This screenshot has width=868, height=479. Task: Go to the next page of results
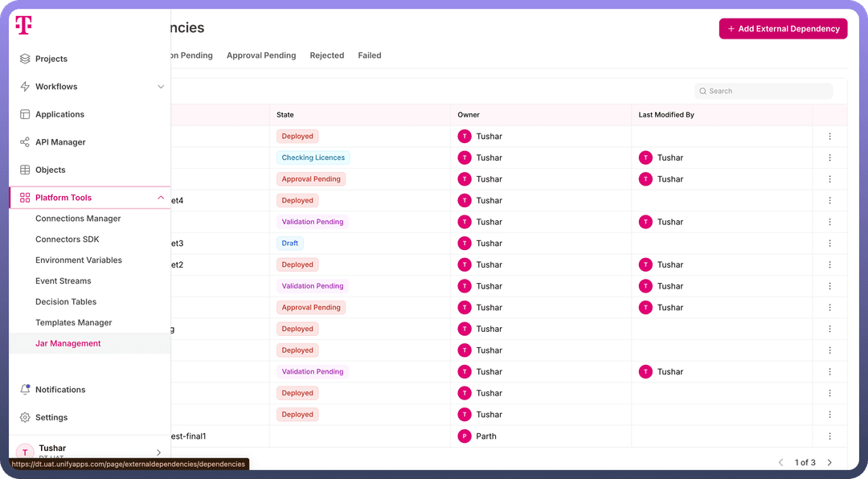tap(829, 462)
